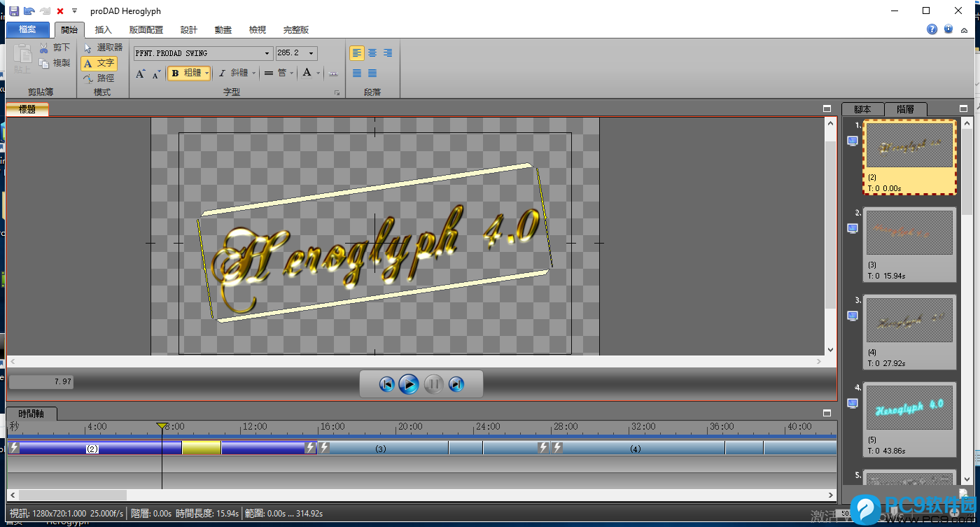This screenshot has width=980, height=527.
Task: Click the icon right of font color
Action: point(332,73)
